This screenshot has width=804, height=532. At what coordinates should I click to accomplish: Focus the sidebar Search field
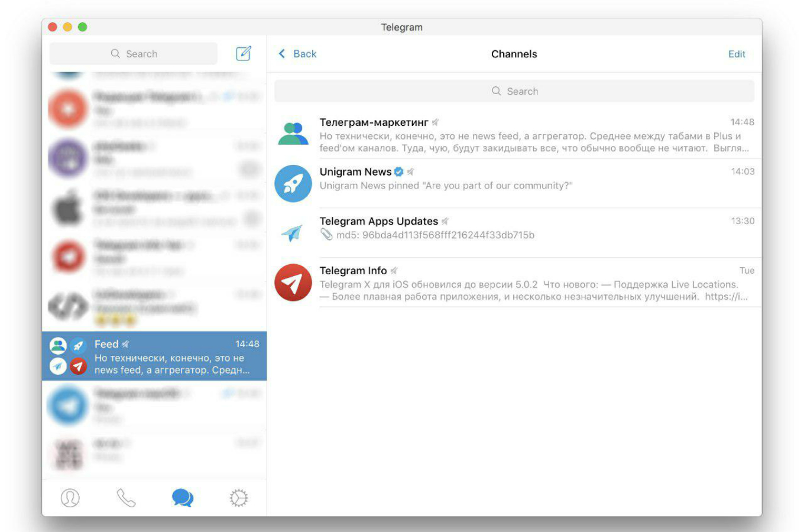134,54
